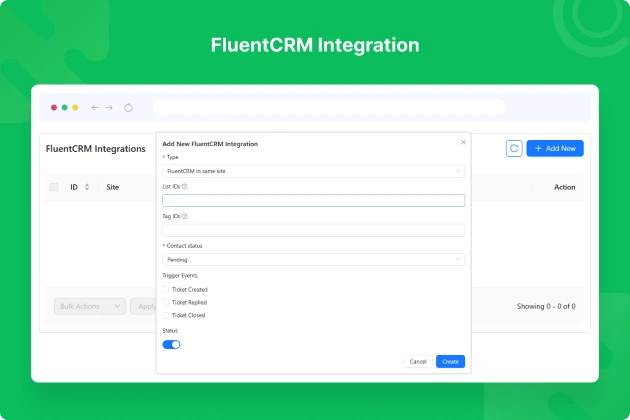Check the Ticket Created trigger event
630x420 pixels.
[x=166, y=289]
